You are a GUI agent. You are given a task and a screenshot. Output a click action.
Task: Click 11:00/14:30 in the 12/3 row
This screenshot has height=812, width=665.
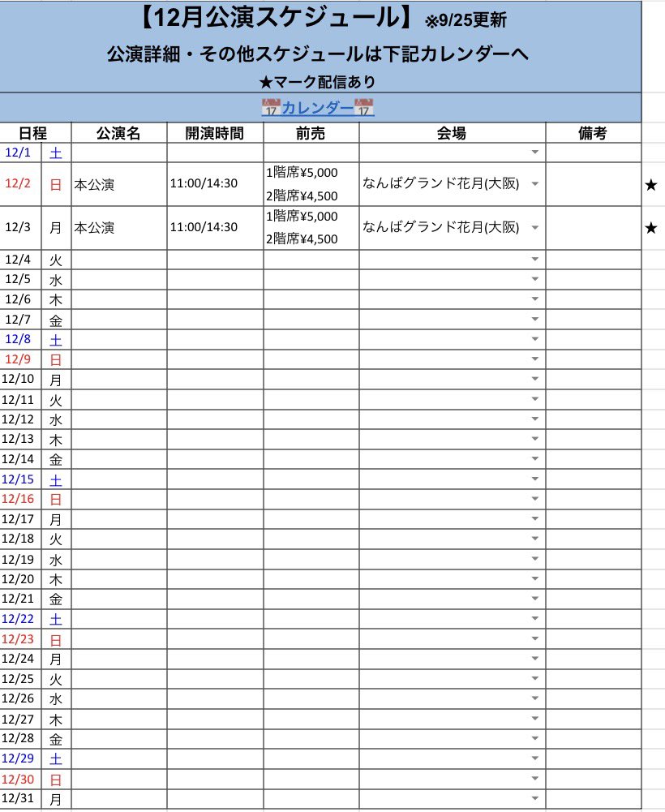(204, 227)
